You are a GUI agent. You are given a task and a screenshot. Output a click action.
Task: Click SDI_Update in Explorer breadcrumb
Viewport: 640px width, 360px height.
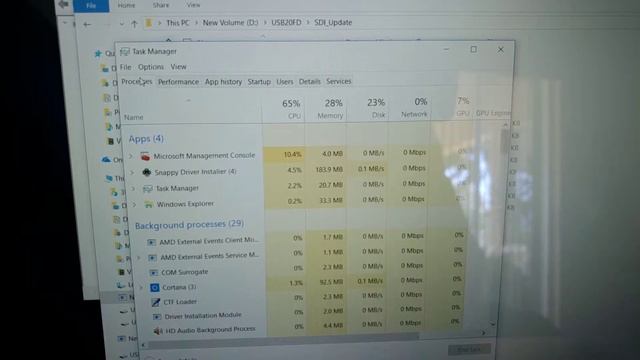point(333,22)
